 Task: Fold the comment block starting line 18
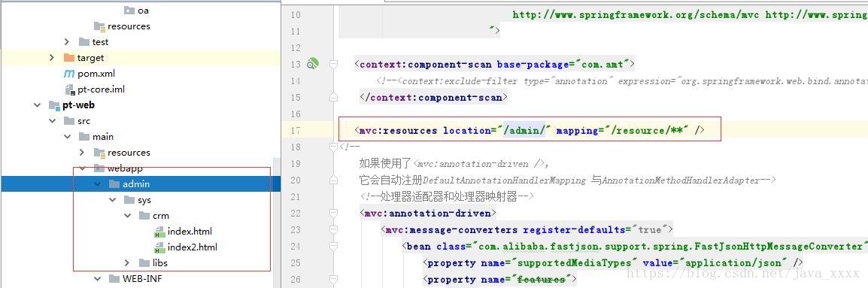tap(333, 147)
